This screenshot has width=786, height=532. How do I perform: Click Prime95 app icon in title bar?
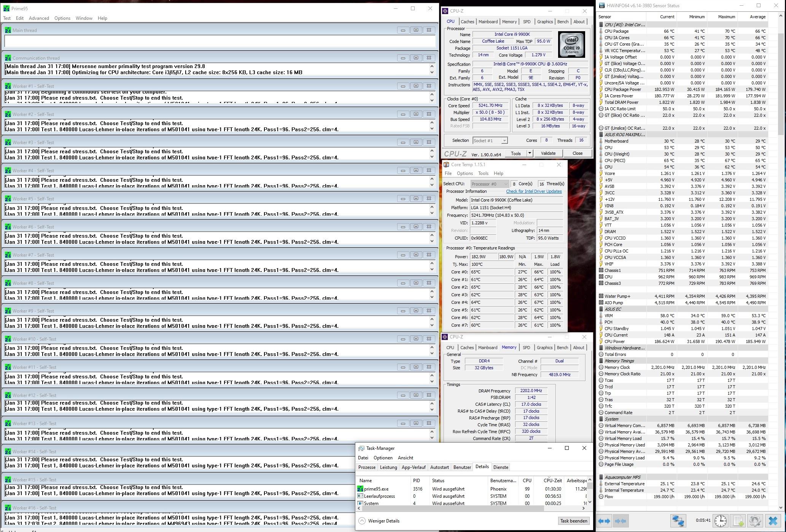6,8
